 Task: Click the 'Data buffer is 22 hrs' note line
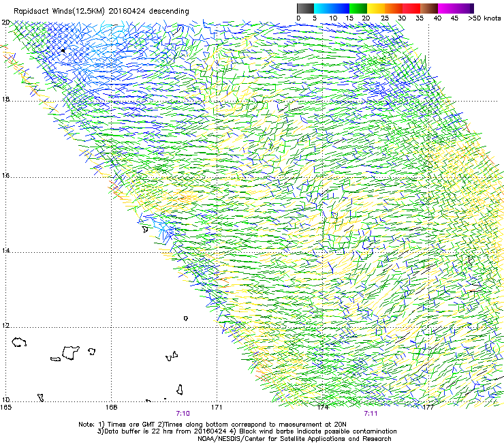tap(247, 431)
